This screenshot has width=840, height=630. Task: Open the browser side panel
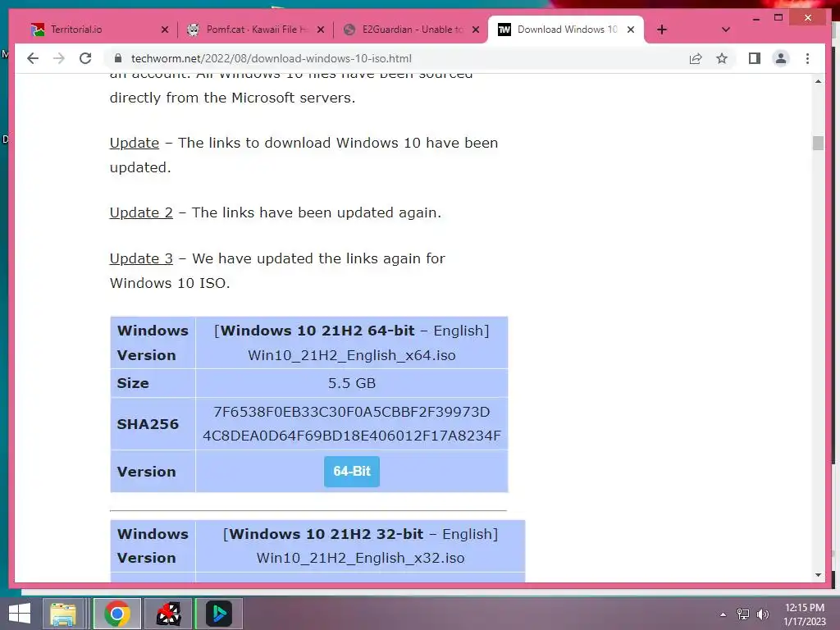pos(755,58)
